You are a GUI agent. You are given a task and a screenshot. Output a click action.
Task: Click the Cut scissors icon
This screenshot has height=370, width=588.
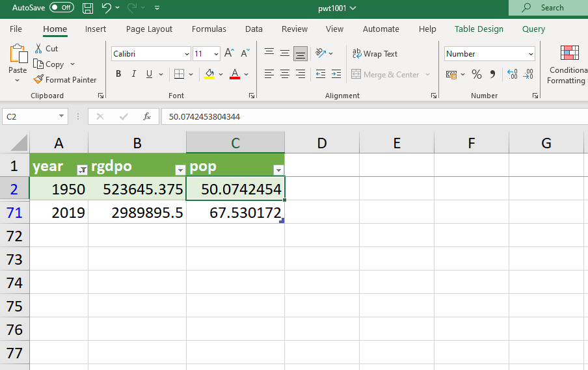pos(38,49)
